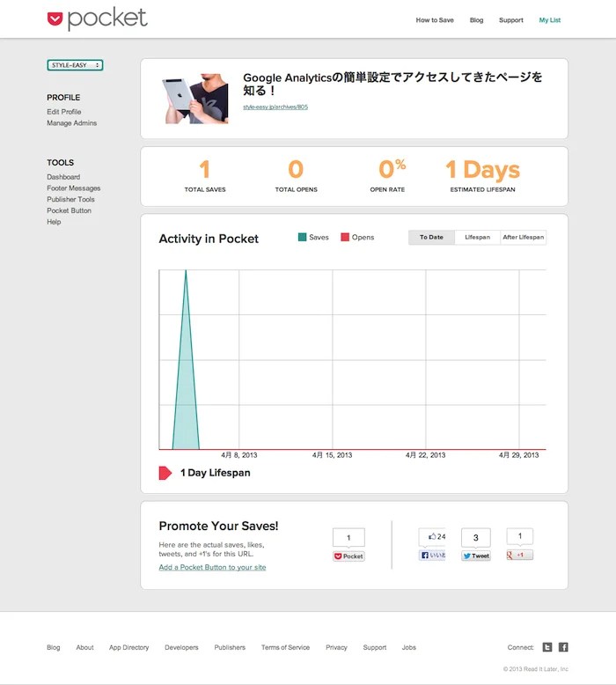This screenshot has height=685, width=616.
Task: Open the footer Blog link
Action: pyautogui.click(x=54, y=647)
